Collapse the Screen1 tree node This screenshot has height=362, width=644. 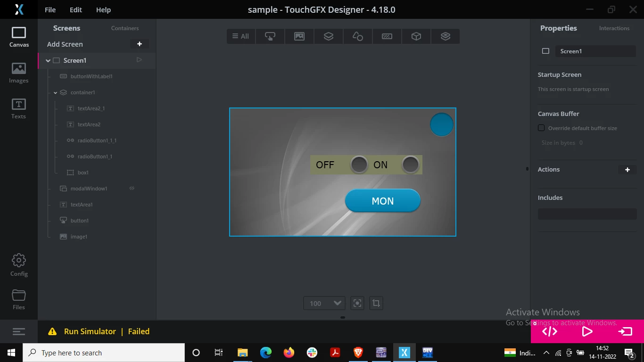pos(48,60)
